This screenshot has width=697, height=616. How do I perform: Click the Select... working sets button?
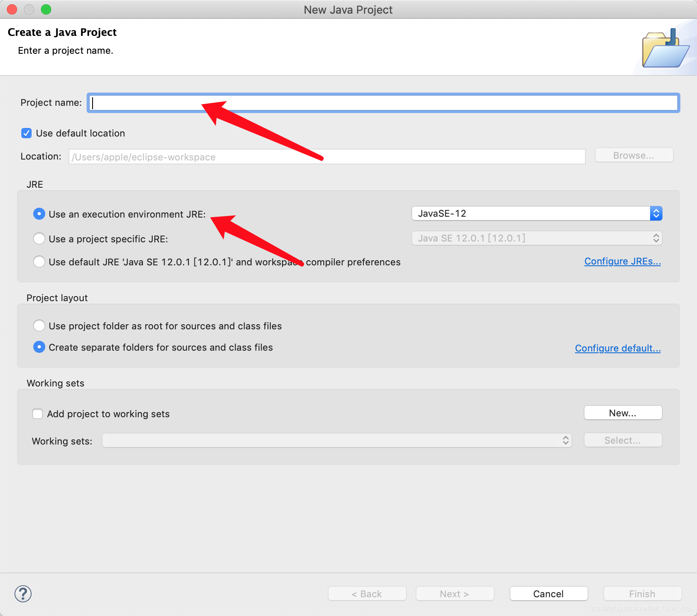623,440
